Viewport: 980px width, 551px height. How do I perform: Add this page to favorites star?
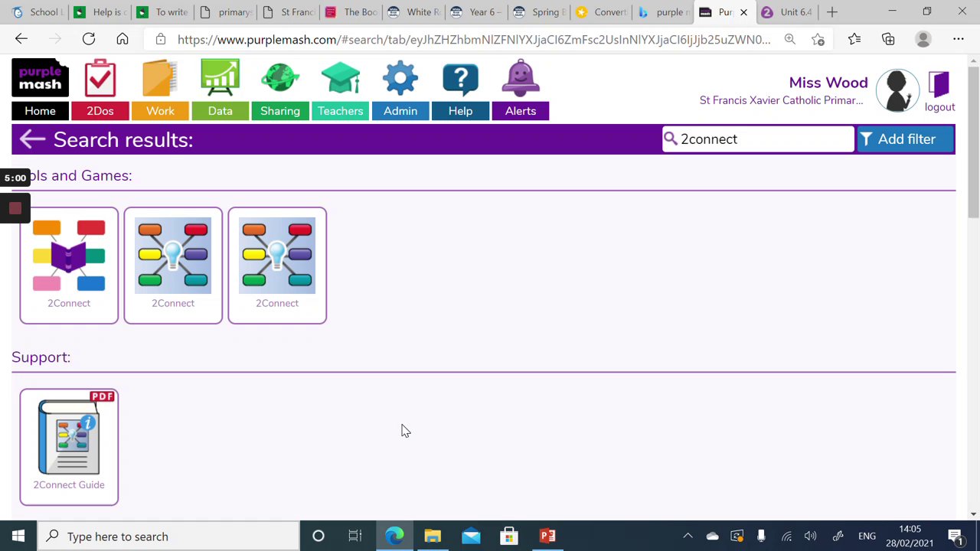click(818, 39)
